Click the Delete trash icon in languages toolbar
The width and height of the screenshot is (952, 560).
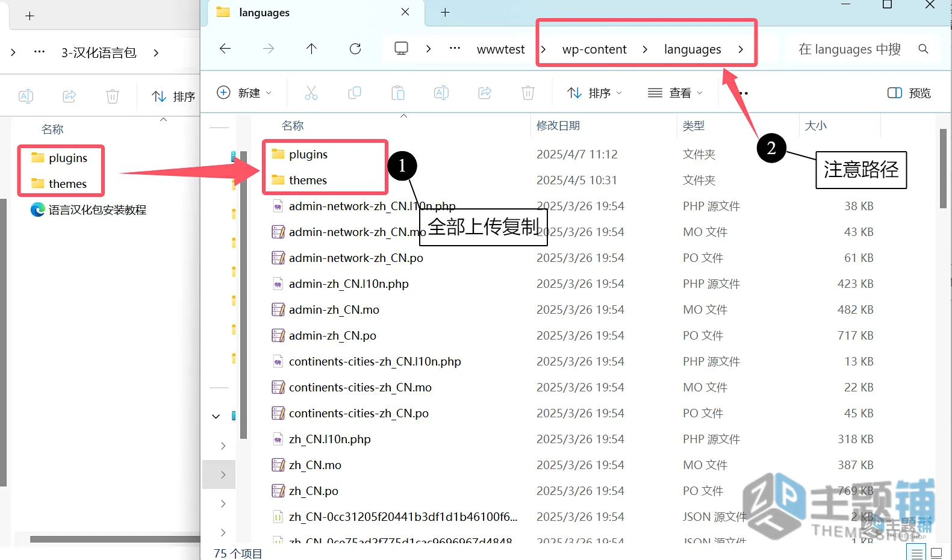pyautogui.click(x=528, y=93)
